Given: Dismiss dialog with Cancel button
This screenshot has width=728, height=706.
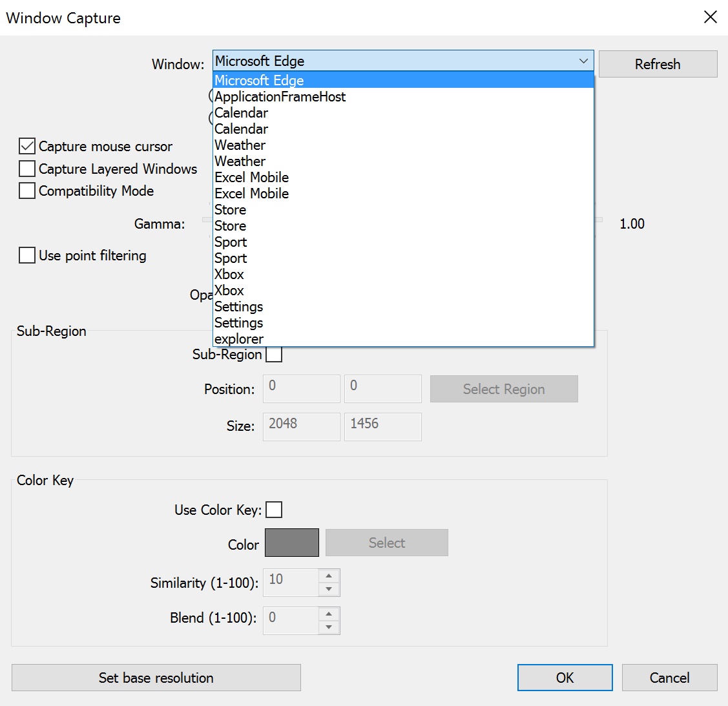Looking at the screenshot, I should coord(669,678).
